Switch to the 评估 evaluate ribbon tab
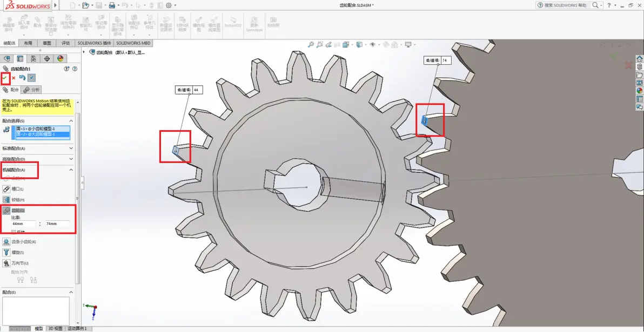This screenshot has height=332, width=644. click(66, 43)
